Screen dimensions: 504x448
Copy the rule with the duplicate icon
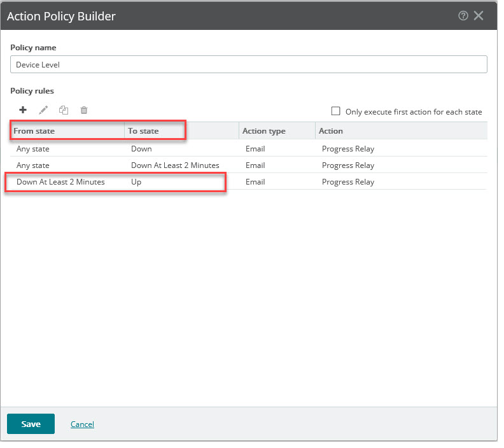tap(64, 111)
